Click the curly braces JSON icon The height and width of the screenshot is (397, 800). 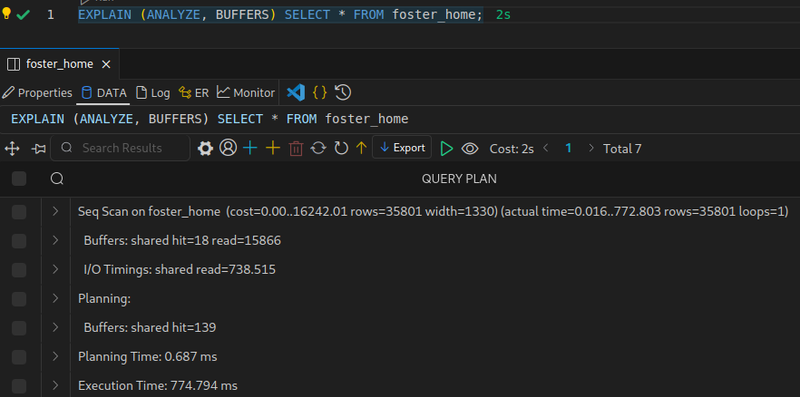tap(319, 92)
